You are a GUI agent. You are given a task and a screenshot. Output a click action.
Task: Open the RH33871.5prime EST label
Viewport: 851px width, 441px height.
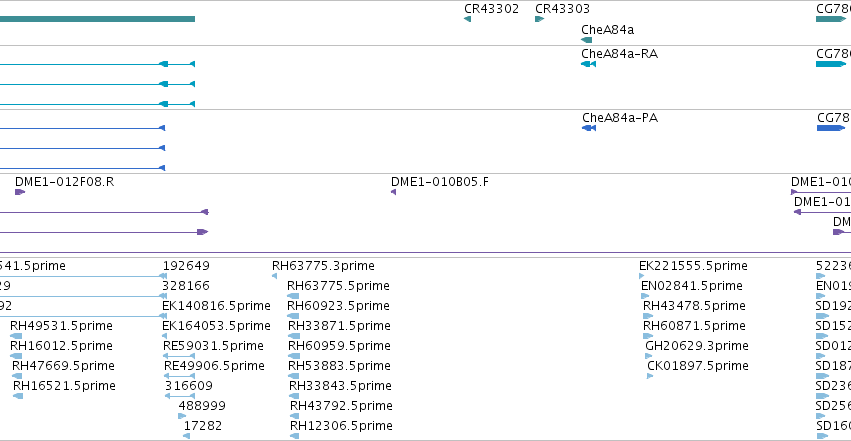coord(339,326)
